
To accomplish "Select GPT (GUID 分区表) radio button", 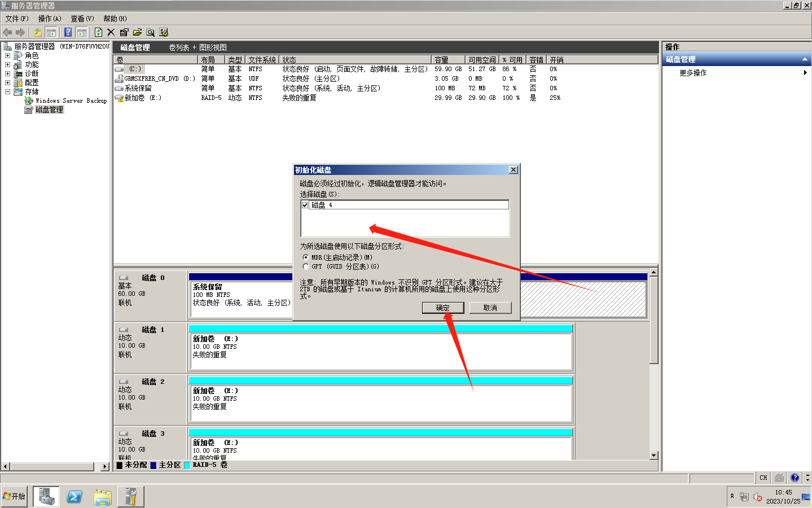I will click(305, 266).
